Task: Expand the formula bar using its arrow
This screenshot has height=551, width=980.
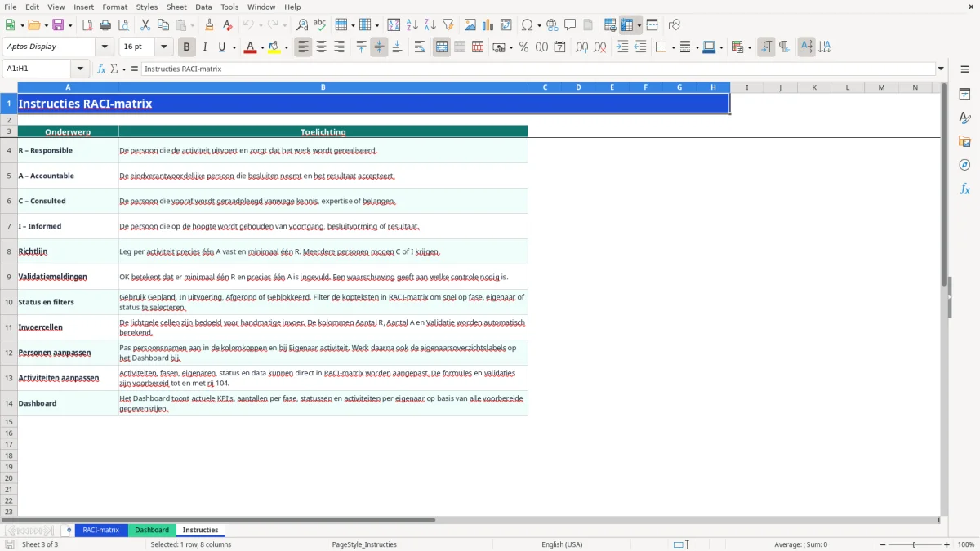Action: 941,69
